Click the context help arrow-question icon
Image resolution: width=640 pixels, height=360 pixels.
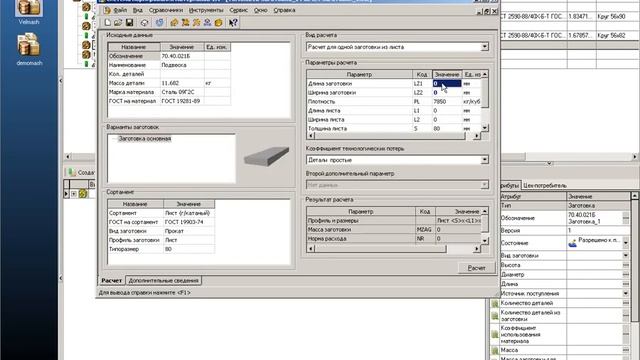coord(233,22)
